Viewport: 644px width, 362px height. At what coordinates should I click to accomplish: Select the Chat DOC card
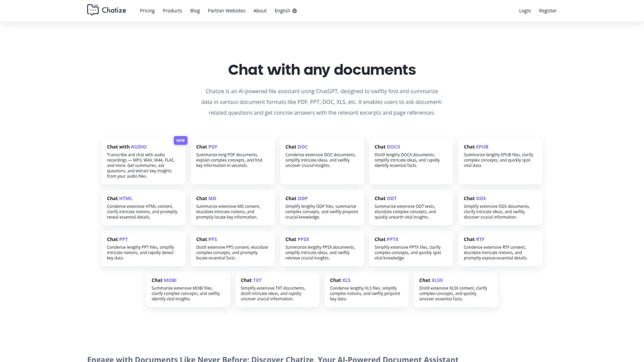point(322,161)
